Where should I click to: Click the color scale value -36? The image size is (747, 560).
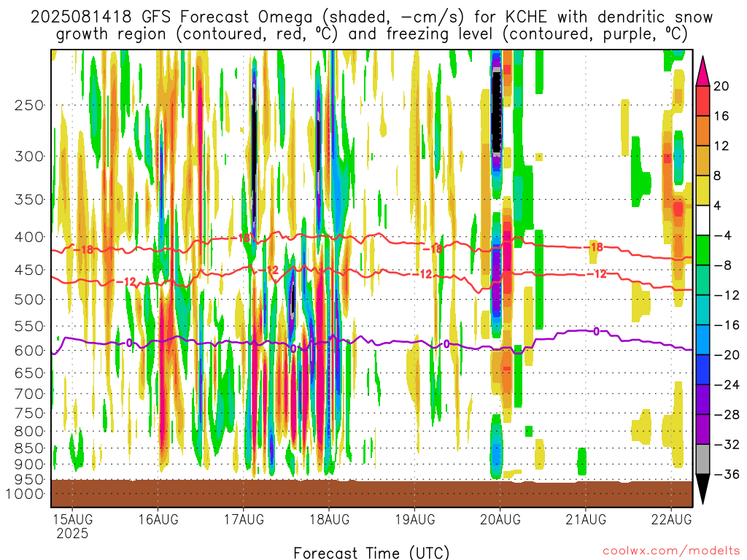click(x=726, y=474)
